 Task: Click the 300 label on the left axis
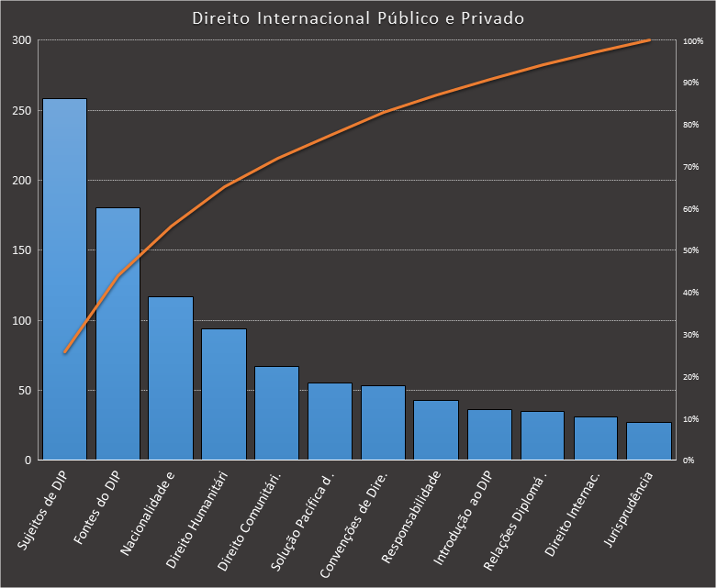point(21,40)
